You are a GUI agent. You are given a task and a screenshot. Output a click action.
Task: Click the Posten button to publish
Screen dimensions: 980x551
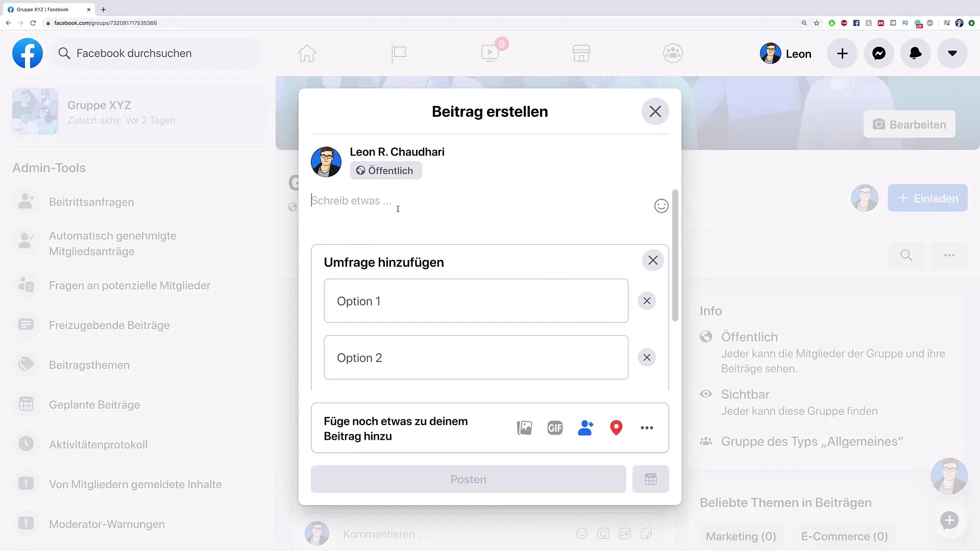[x=469, y=479]
